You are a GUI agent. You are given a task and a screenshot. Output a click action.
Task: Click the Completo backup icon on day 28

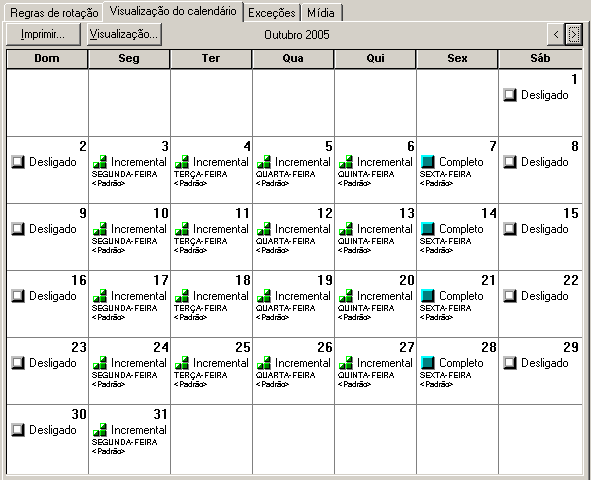pos(428,363)
